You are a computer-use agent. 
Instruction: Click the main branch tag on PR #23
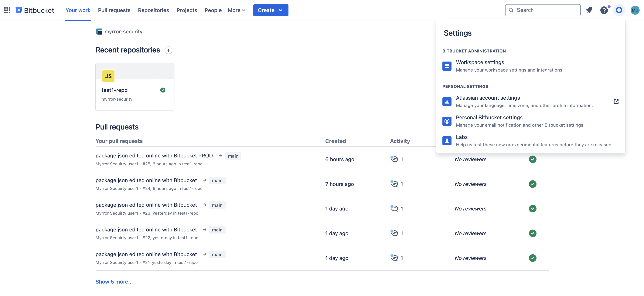click(x=217, y=205)
